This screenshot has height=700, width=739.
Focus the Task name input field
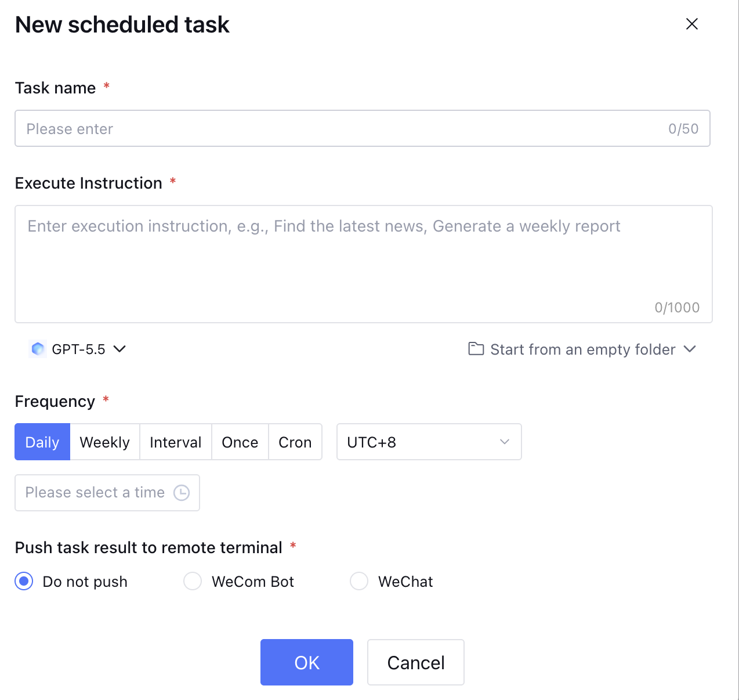363,128
